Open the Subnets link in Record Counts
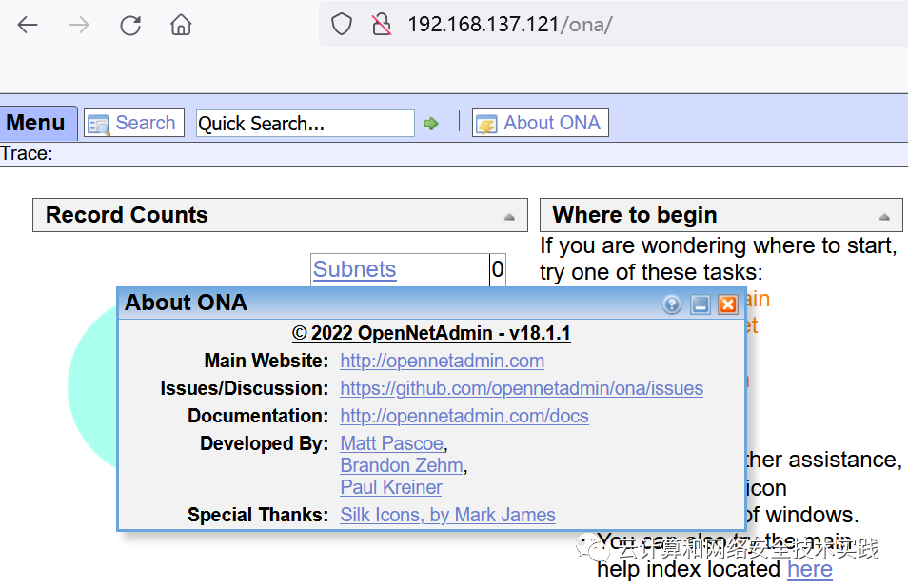 pos(354,269)
